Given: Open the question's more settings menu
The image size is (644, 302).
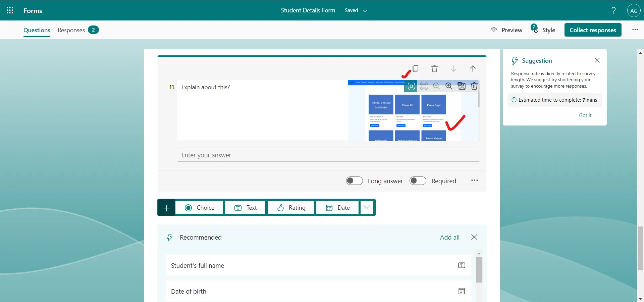Looking at the screenshot, I should [474, 181].
